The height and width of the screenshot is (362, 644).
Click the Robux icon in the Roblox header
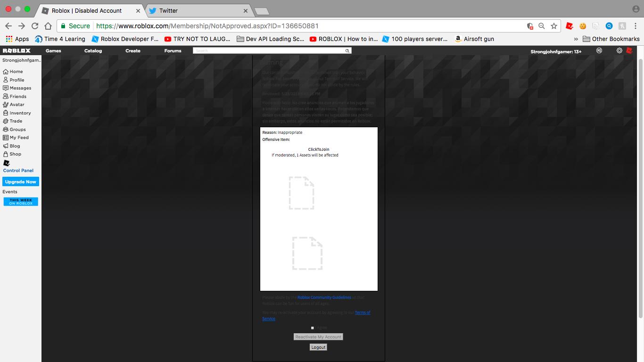(599, 51)
